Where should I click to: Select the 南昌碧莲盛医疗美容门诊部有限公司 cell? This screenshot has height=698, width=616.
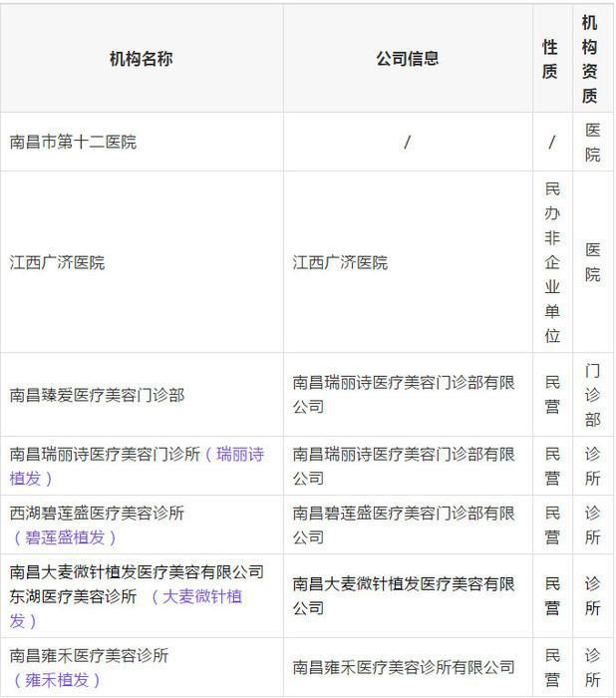click(x=404, y=525)
